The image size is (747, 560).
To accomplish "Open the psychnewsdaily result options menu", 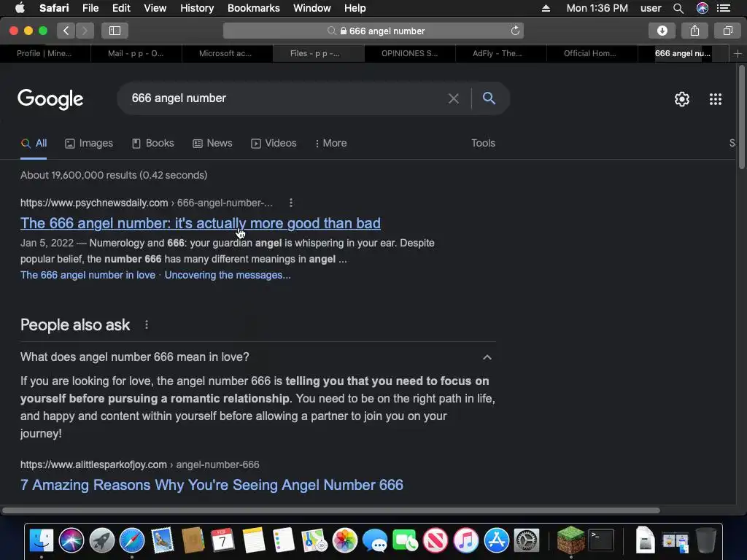I will tap(290, 203).
